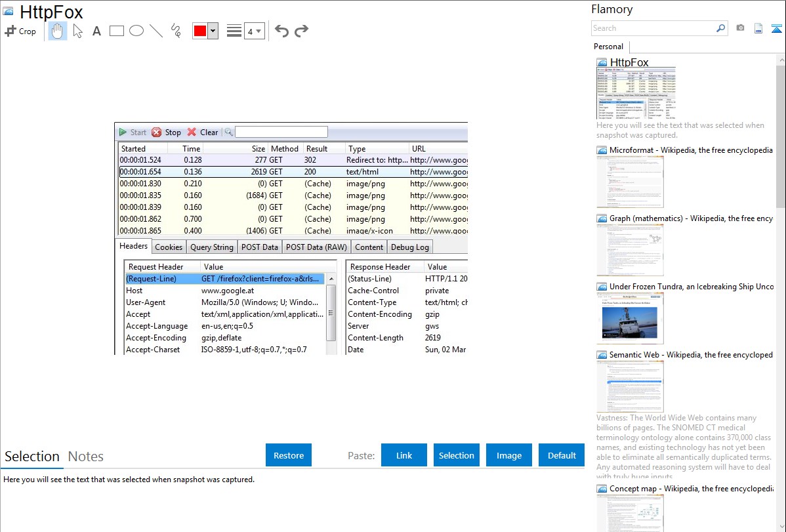Sort by the Method column header

[x=285, y=149]
